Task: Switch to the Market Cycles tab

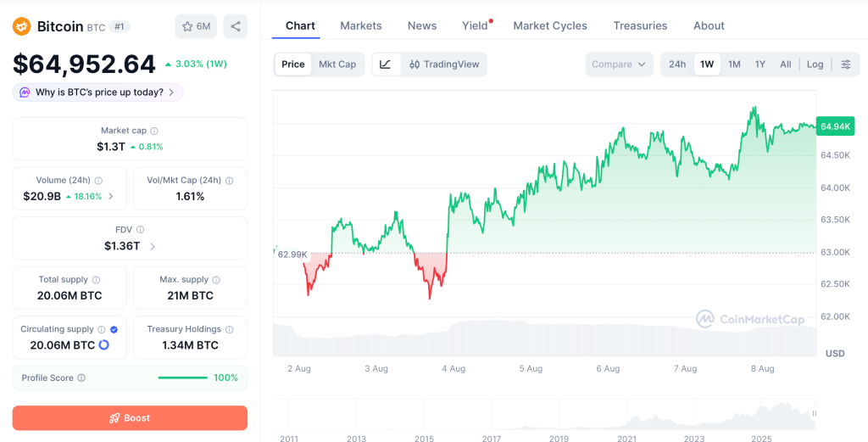Action: [x=550, y=25]
